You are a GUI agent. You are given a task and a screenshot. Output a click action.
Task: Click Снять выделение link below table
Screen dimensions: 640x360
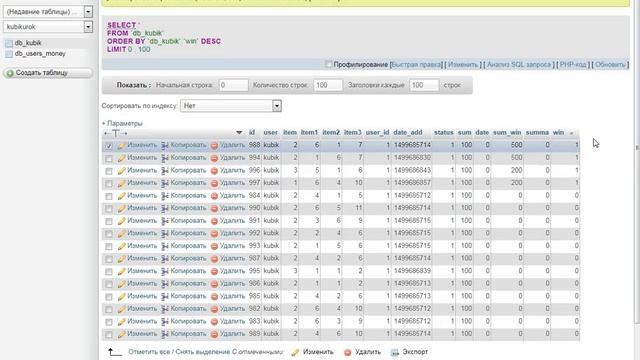[202, 352]
